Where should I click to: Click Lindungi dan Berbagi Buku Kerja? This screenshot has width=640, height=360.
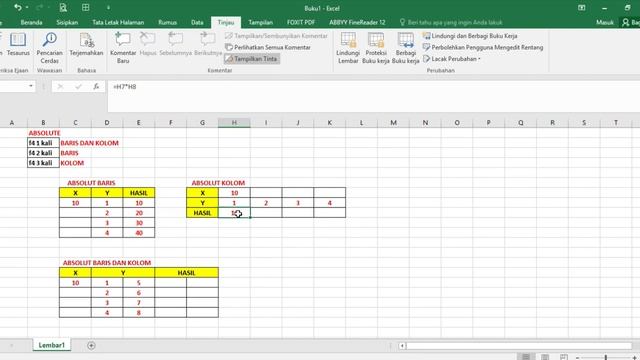[x=470, y=36]
